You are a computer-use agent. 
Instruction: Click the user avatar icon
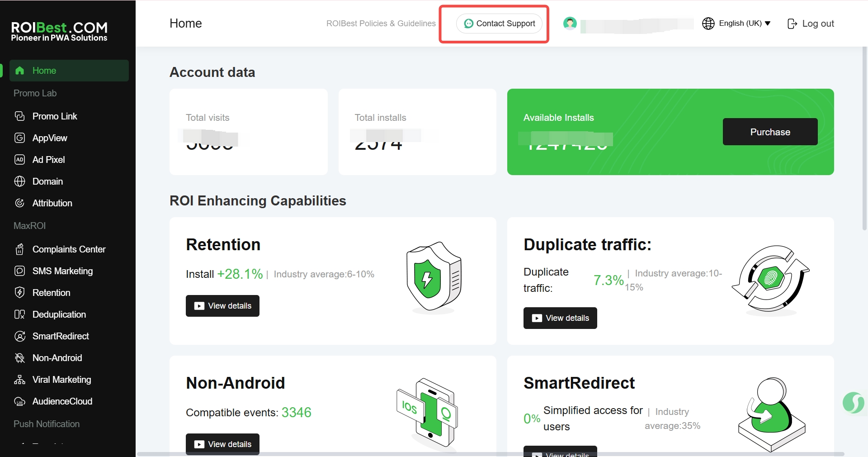click(x=570, y=23)
